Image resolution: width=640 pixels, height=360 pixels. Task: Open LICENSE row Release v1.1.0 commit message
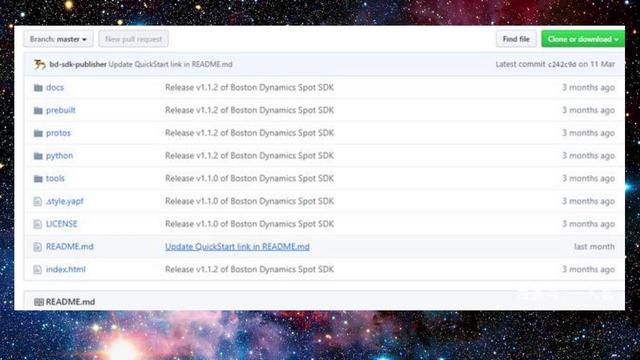(249, 224)
